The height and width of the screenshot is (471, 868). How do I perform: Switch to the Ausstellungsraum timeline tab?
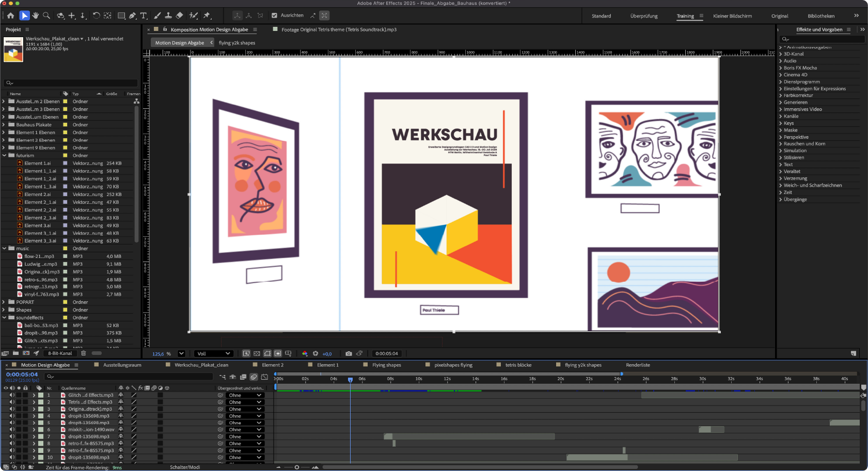point(122,365)
